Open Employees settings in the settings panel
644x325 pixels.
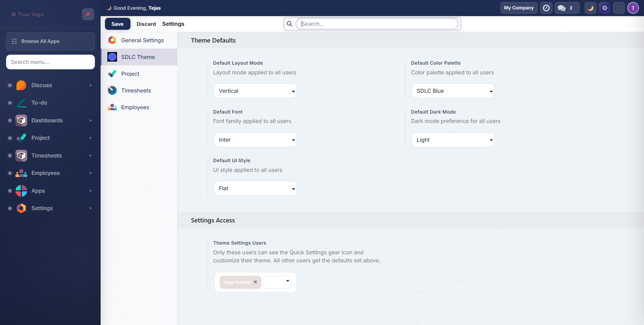(135, 107)
